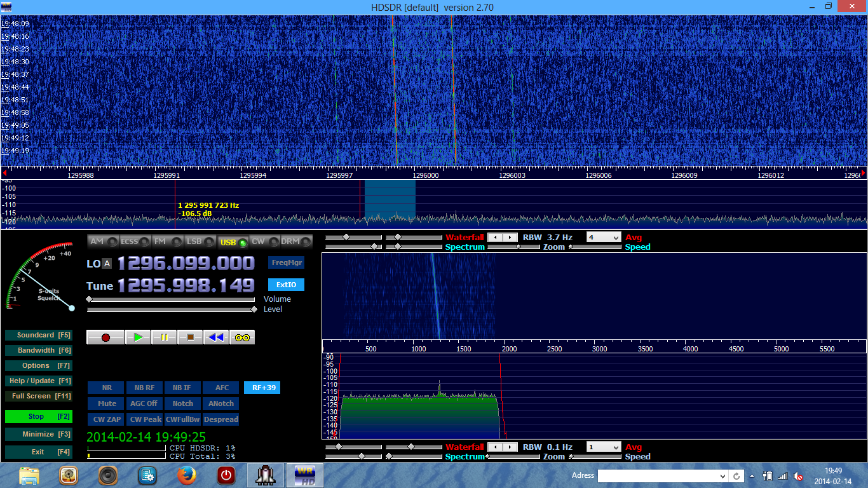Pause playback with the yellow pause button

[164, 337]
